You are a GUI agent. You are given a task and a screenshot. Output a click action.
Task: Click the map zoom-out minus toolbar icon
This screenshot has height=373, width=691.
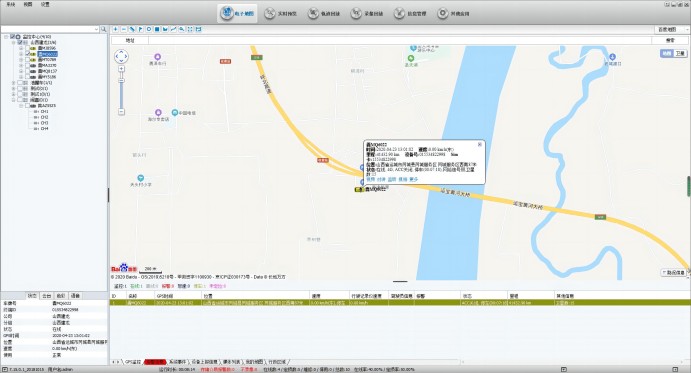click(124, 29)
